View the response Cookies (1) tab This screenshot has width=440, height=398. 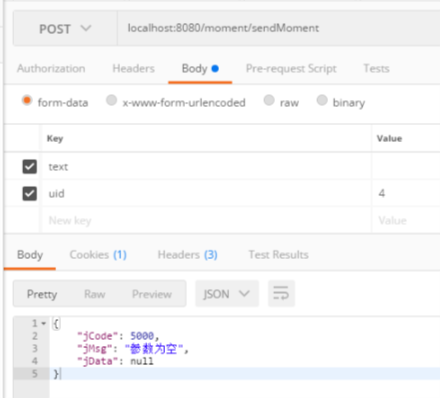click(98, 255)
